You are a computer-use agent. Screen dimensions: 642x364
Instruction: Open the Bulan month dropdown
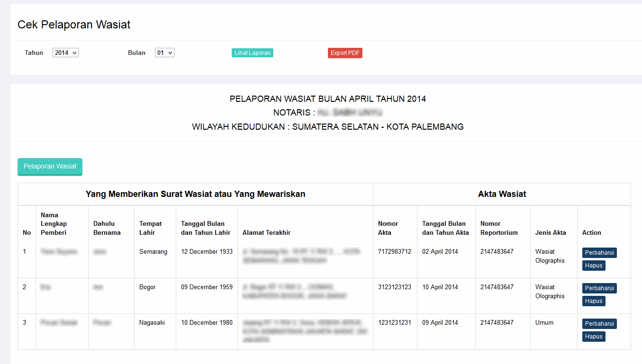[x=164, y=53]
